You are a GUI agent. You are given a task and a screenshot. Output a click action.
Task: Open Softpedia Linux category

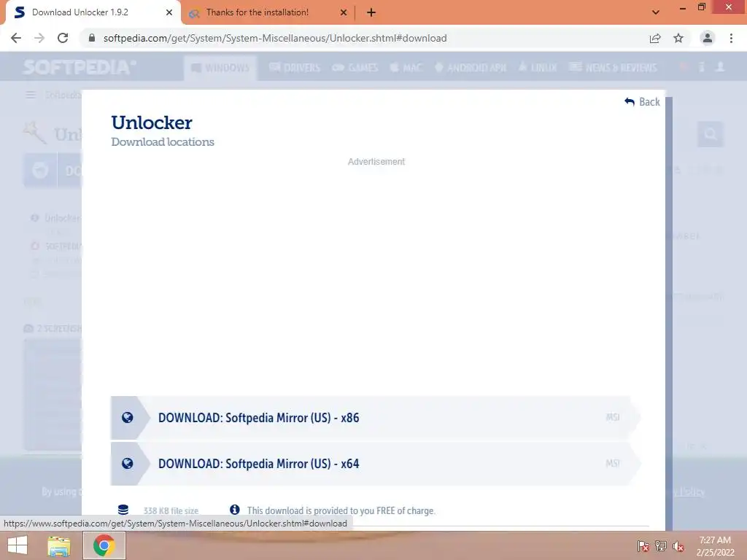538,68
